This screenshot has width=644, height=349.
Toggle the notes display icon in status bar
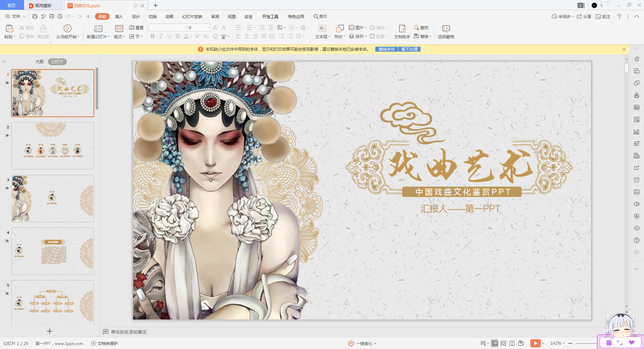click(483, 343)
